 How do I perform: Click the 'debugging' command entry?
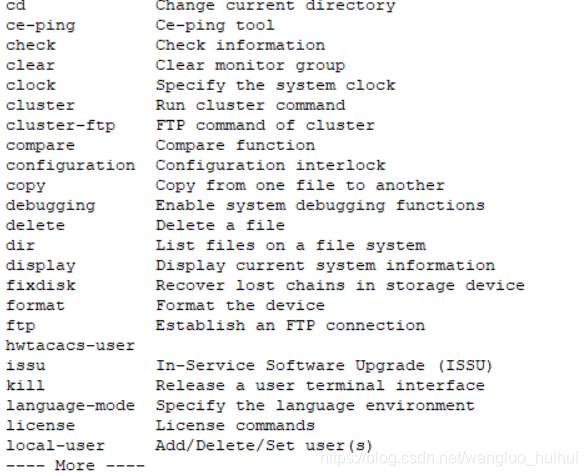51,206
